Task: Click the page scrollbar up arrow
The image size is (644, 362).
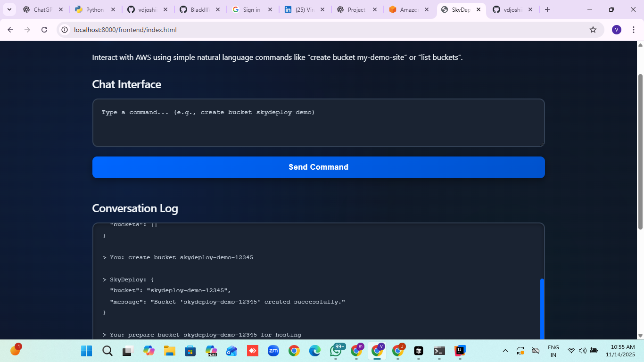Action: tap(640, 45)
